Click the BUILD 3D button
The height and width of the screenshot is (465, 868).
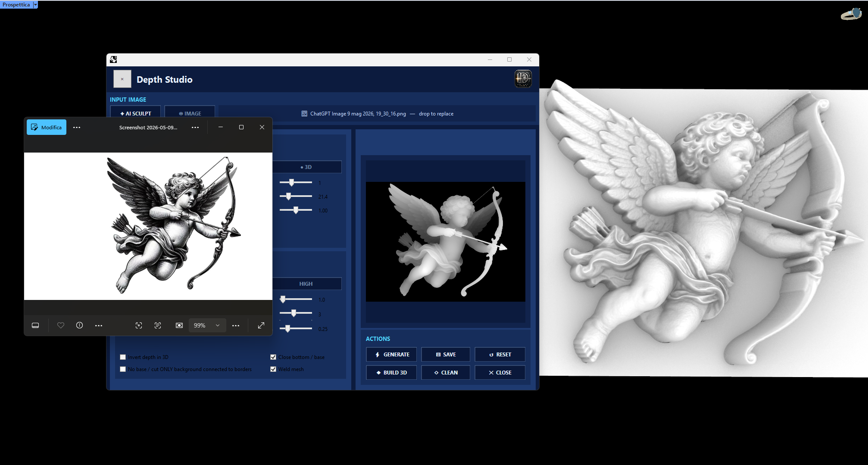(x=391, y=372)
